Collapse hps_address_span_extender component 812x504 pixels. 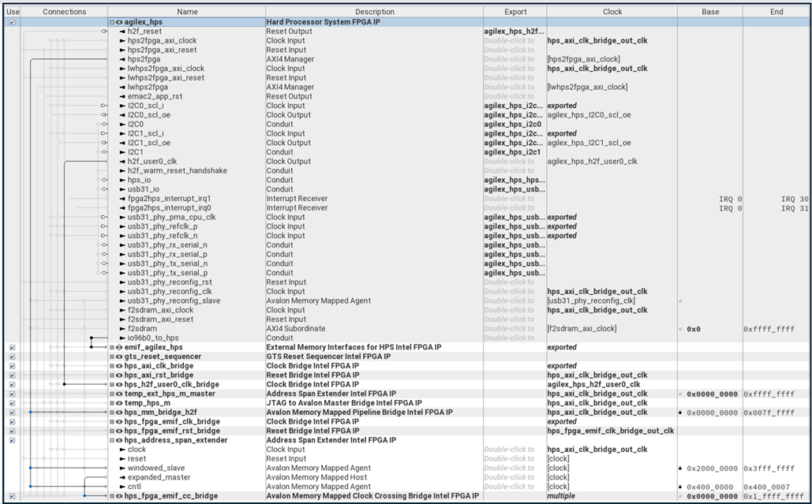(112, 440)
